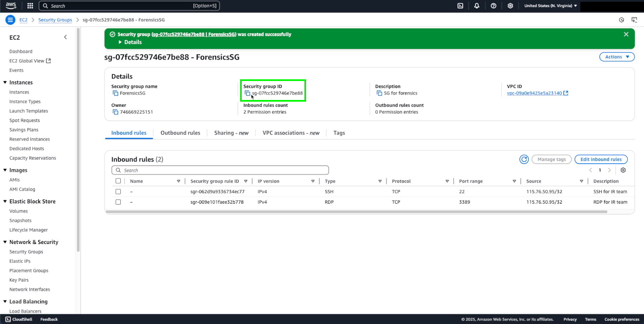Switch to Inbound rules tab
This screenshot has width=644, height=324.
click(129, 133)
